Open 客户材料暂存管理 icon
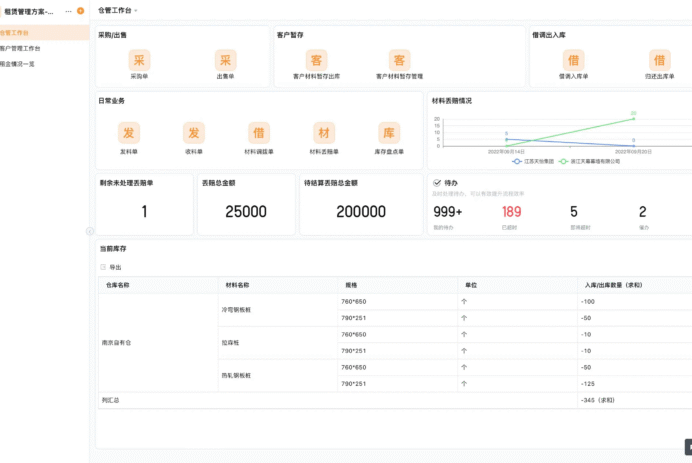 (399, 60)
